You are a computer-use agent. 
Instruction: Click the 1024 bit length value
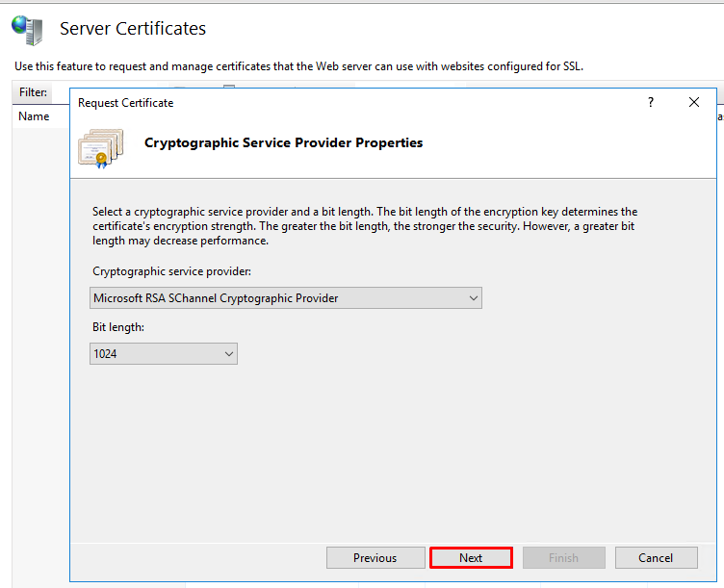pyautogui.click(x=105, y=354)
